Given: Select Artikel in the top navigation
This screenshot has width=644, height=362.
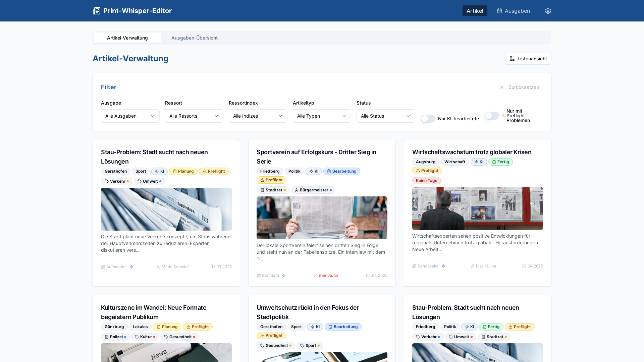Looking at the screenshot, I should 475,11.
